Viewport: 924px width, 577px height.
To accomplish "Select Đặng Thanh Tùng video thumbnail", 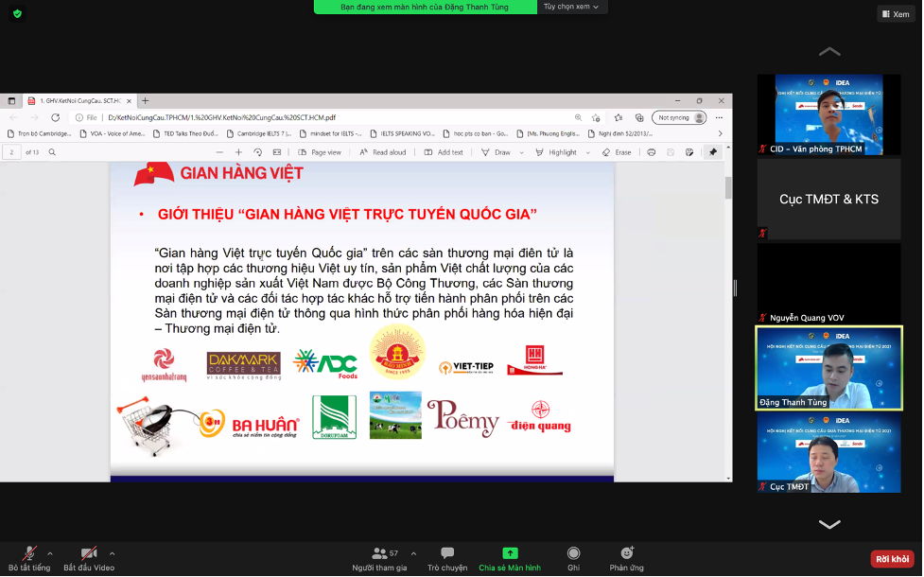I will [829, 368].
